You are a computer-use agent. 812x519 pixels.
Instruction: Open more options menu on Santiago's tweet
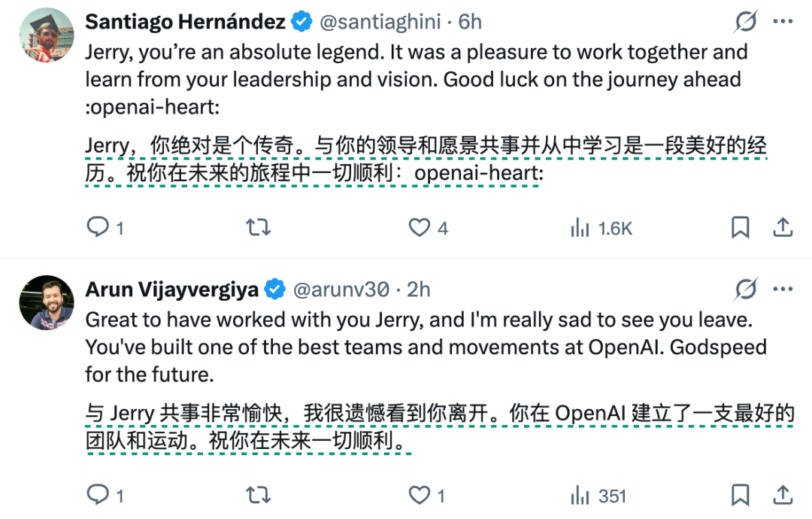(x=783, y=23)
